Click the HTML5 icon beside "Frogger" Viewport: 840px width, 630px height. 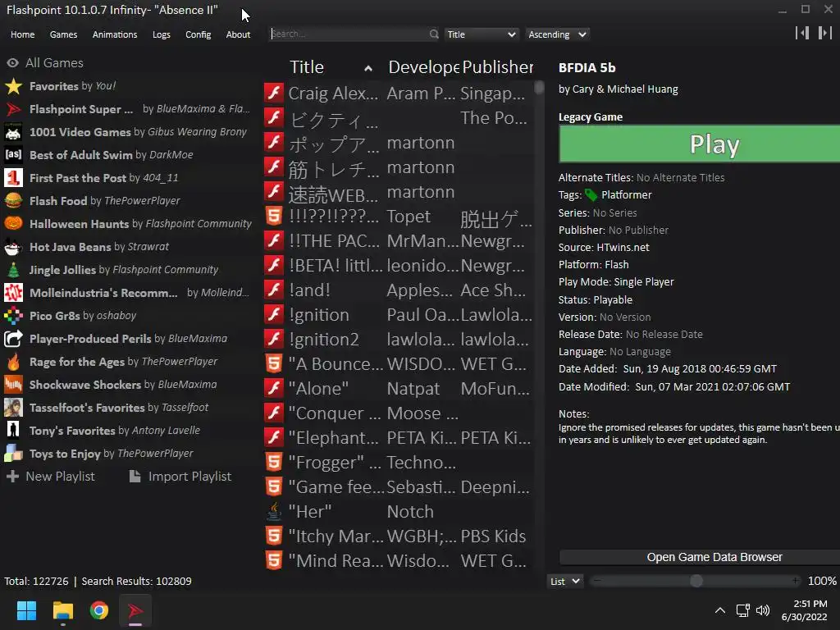(274, 462)
